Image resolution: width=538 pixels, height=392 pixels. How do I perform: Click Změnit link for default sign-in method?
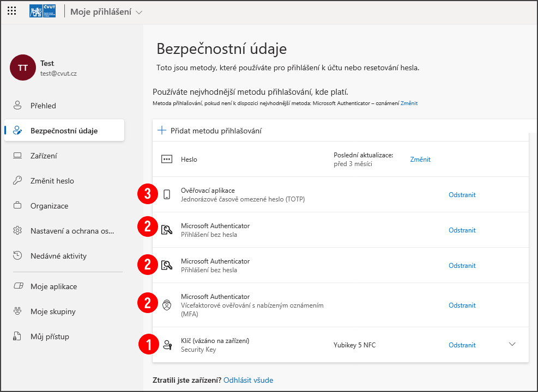coord(409,103)
